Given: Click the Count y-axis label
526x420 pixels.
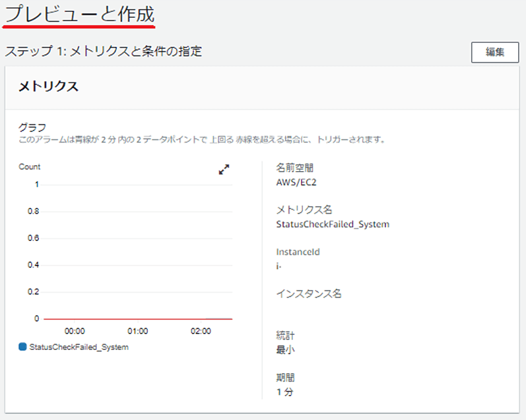Looking at the screenshot, I should [x=30, y=167].
